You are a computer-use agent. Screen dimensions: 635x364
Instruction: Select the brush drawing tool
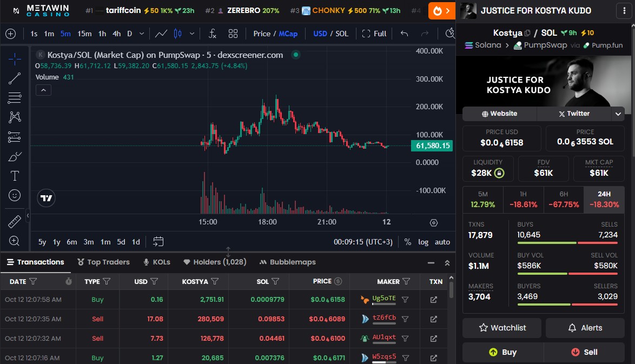(x=15, y=156)
